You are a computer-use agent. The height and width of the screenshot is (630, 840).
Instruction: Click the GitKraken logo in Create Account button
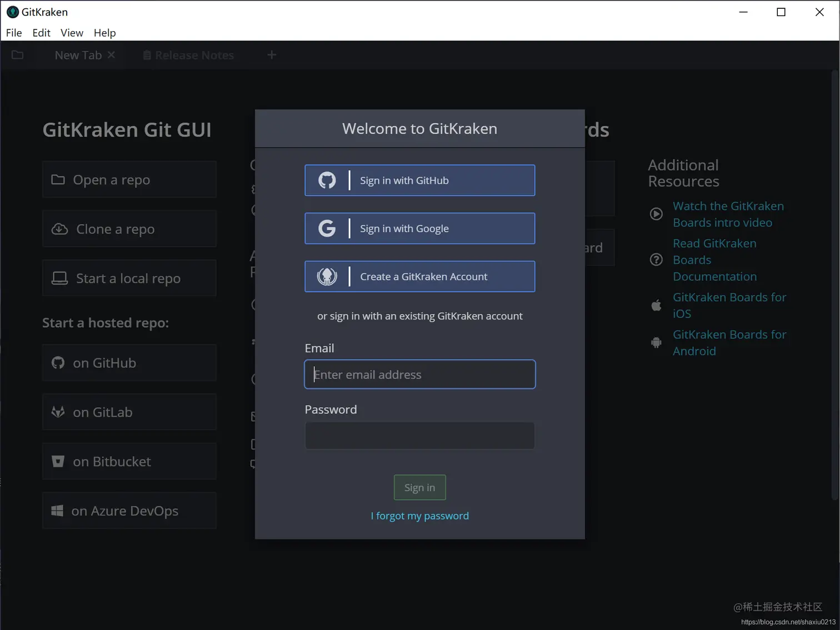[327, 276]
